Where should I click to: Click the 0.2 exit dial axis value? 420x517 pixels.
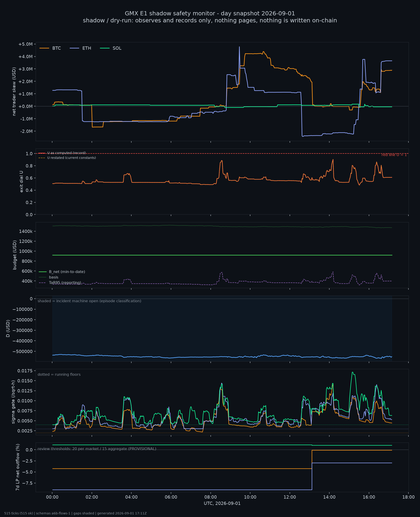point(29,202)
